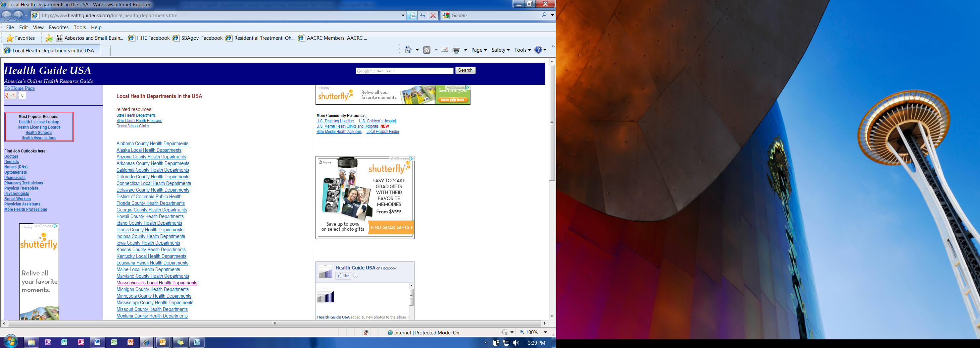The height and width of the screenshot is (348, 980).
Task: Open Health License Lookup link
Action: point(39,122)
